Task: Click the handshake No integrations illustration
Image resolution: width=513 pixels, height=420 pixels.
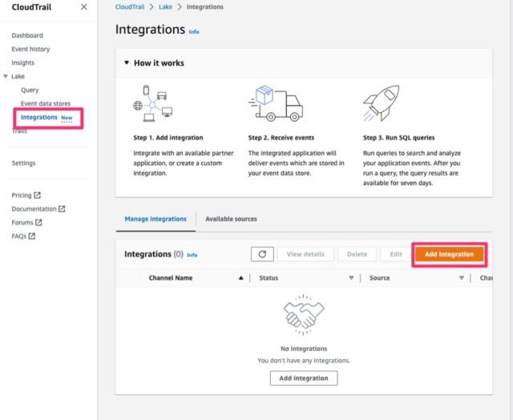Action: pos(304,315)
